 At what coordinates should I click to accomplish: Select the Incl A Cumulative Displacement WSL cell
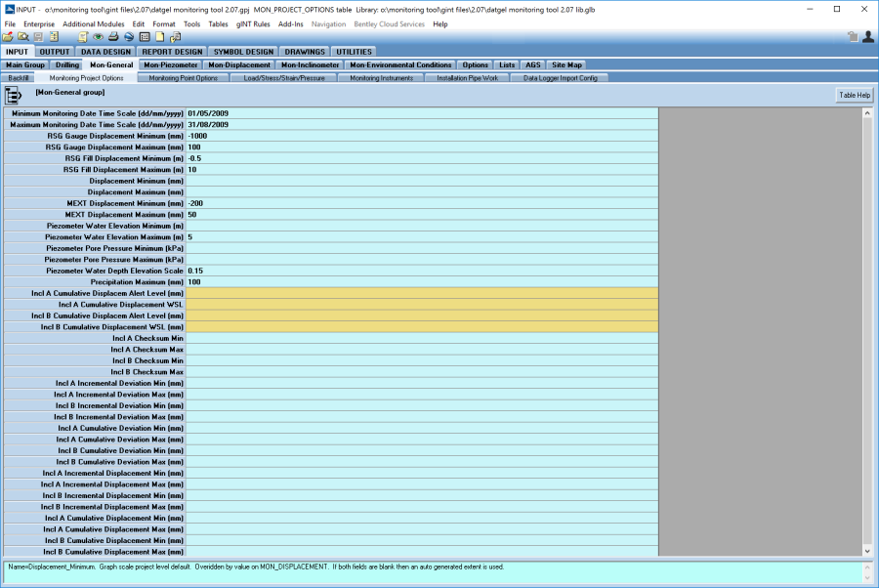click(422, 304)
